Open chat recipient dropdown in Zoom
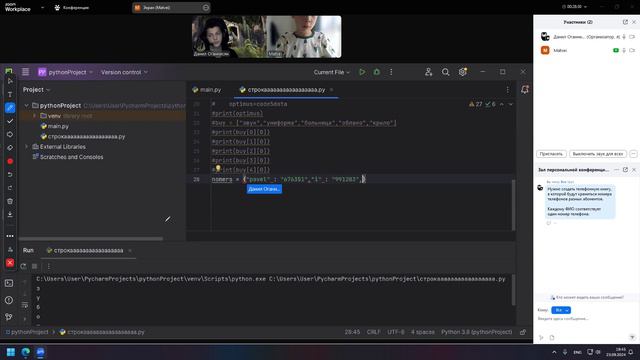The width and height of the screenshot is (640, 360). 561,310
